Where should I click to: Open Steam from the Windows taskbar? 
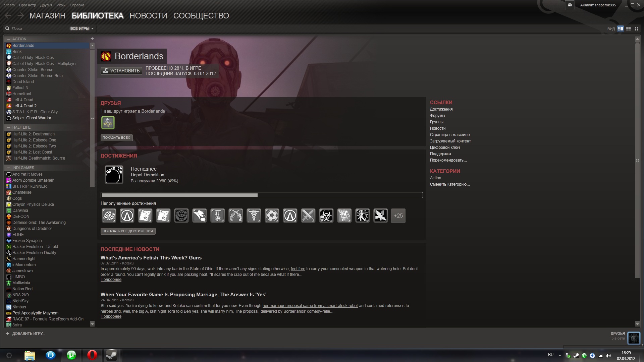point(111,355)
